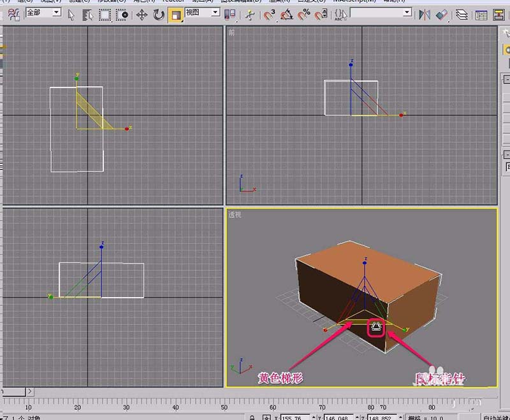
Task: Click the Mirror tool icon
Action: 425,14
